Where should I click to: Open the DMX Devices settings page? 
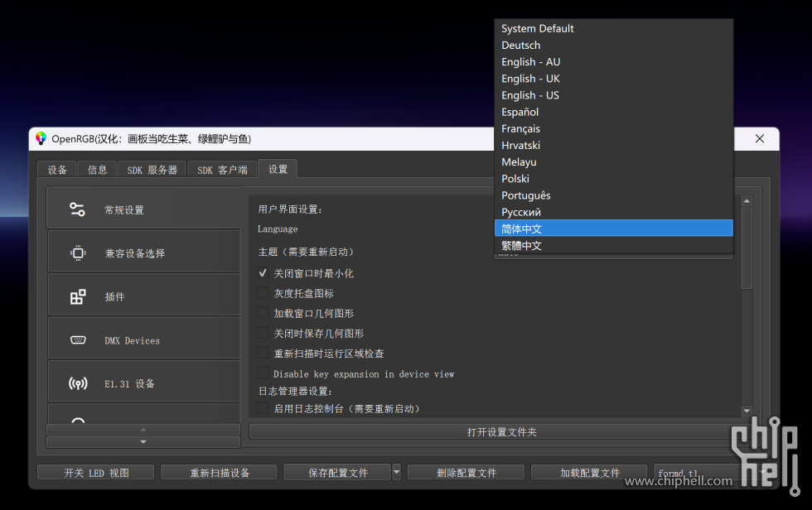(x=144, y=339)
